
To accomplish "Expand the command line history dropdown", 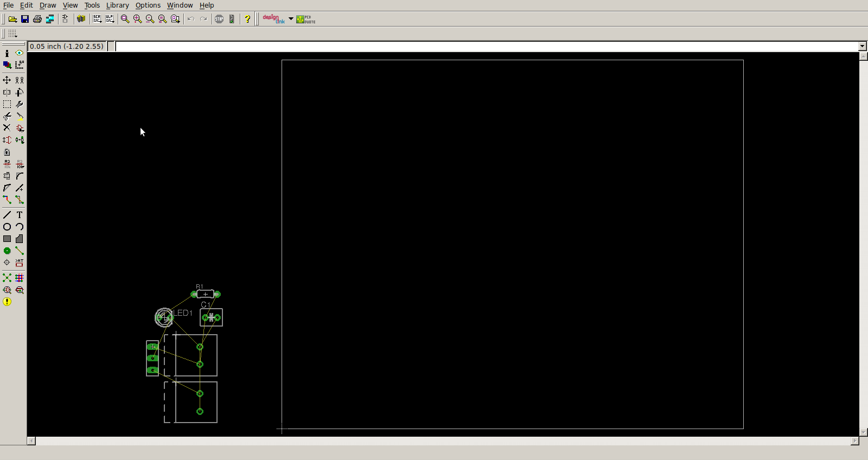I will [x=863, y=47].
